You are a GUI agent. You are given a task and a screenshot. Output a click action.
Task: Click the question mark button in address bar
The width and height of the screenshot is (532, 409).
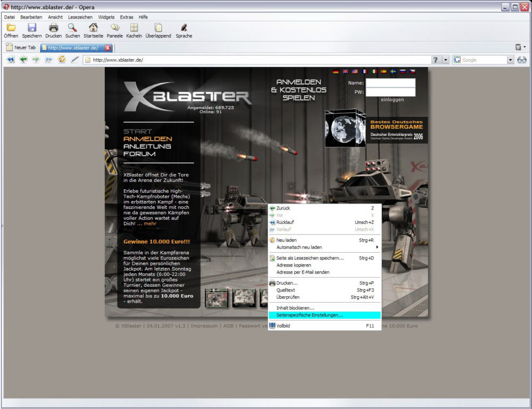pos(436,60)
